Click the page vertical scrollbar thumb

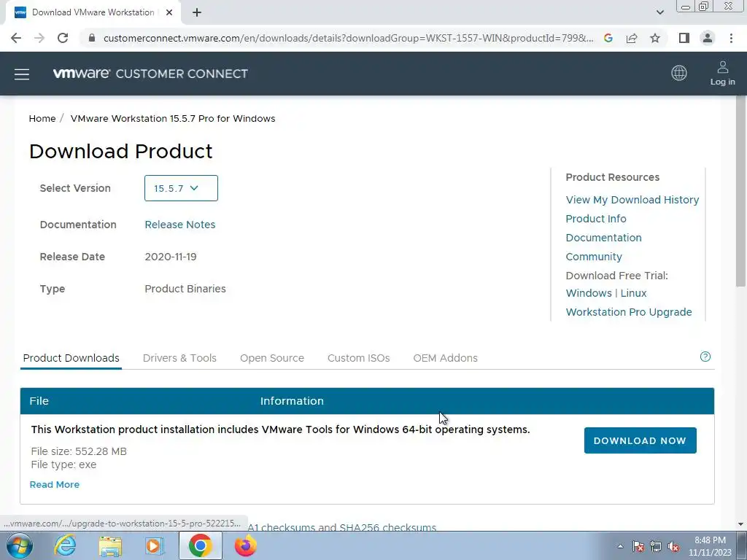741,191
